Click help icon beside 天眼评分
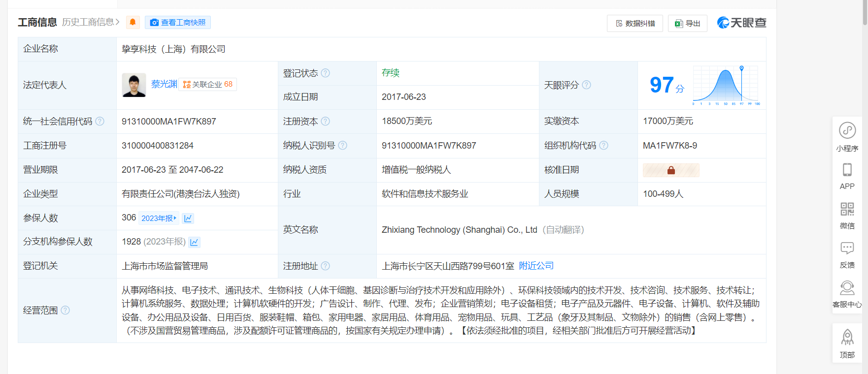 [586, 85]
